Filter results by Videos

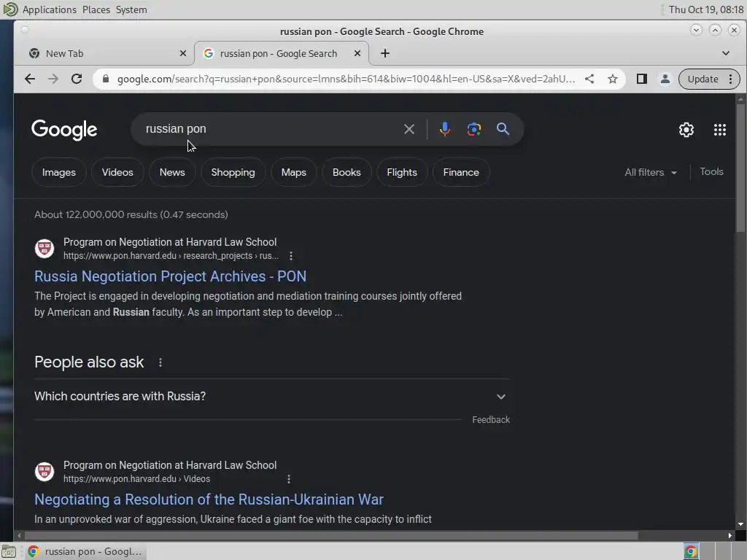tap(117, 172)
